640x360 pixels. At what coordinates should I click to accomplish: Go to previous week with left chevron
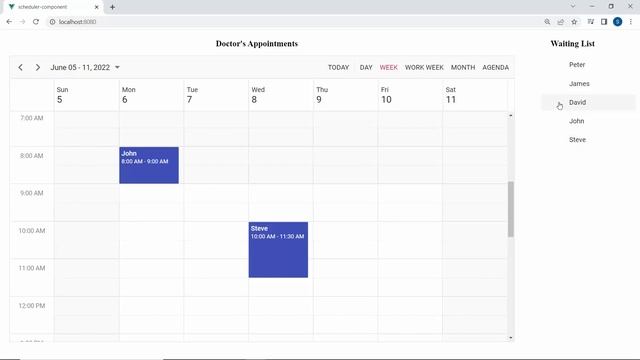[20, 67]
